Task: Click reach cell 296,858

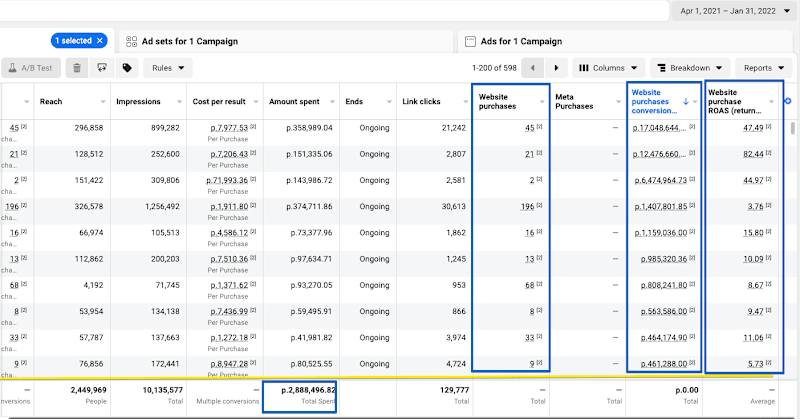Action: (89, 128)
